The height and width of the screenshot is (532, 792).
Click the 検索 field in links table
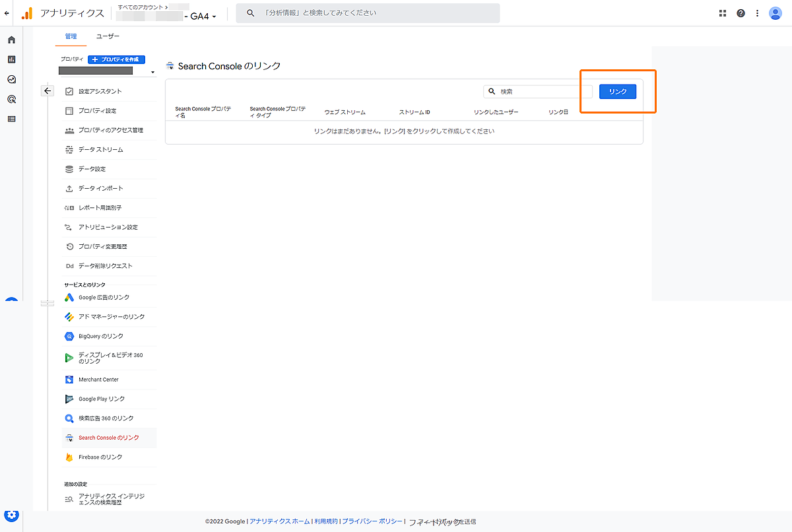coord(541,92)
